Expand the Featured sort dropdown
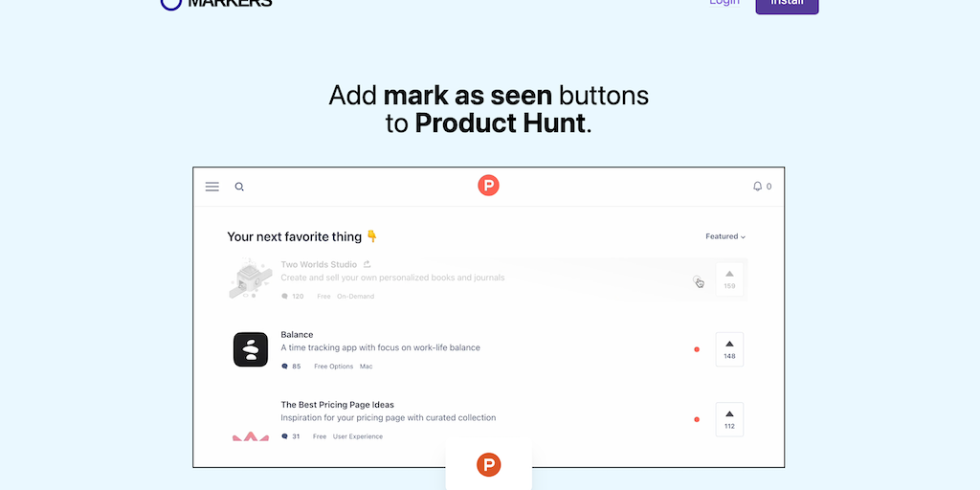Viewport: 980px width, 490px height. (725, 236)
